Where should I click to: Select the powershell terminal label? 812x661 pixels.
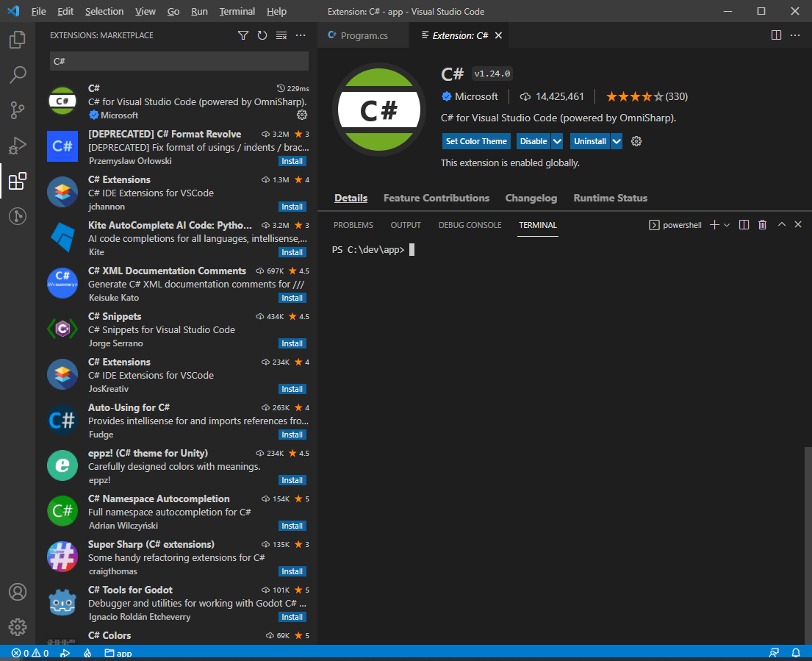tap(675, 225)
